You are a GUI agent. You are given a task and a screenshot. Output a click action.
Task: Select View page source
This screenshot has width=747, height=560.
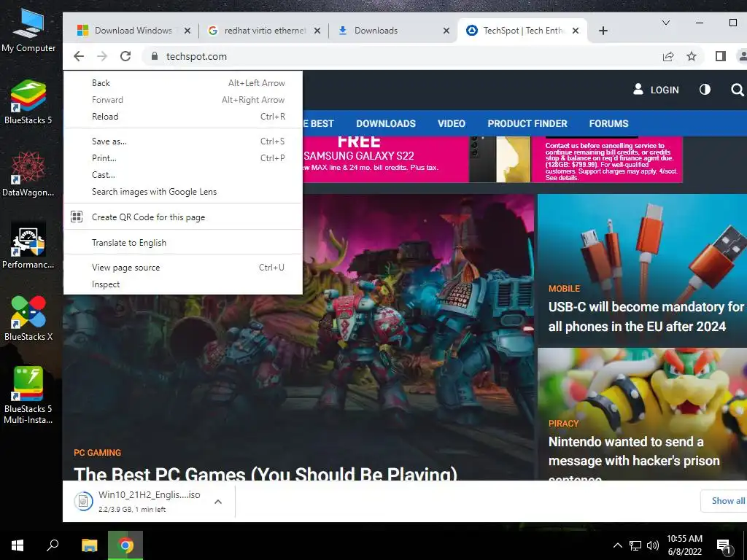point(183,268)
